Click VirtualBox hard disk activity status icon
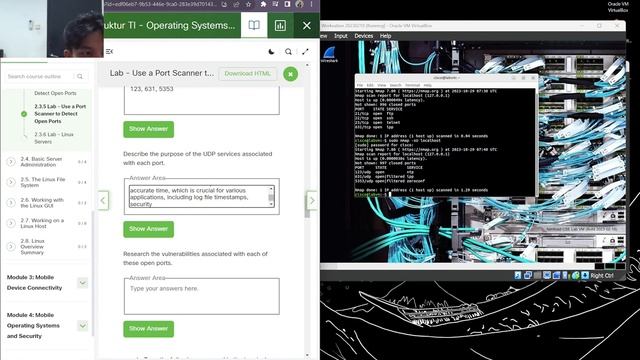The image size is (640, 360). 518,276
